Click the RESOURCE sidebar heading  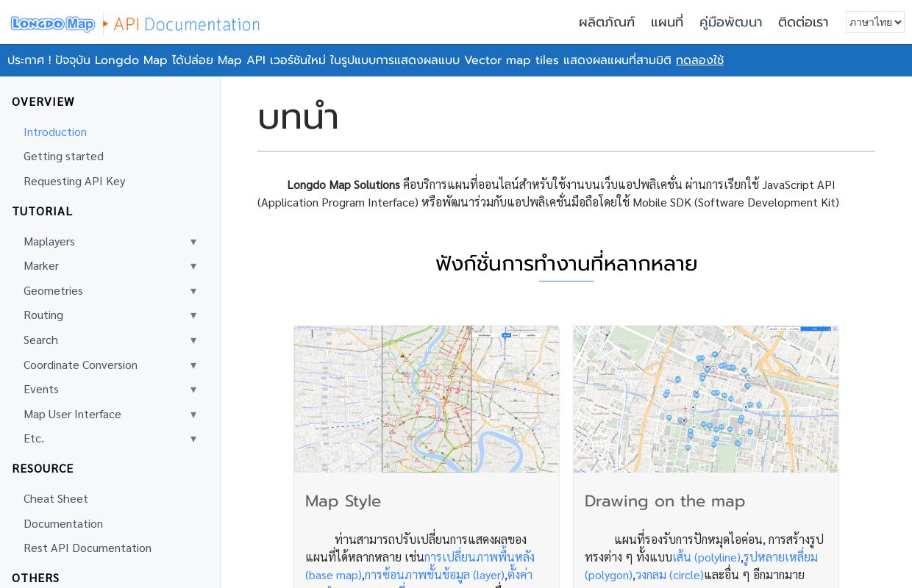click(43, 468)
